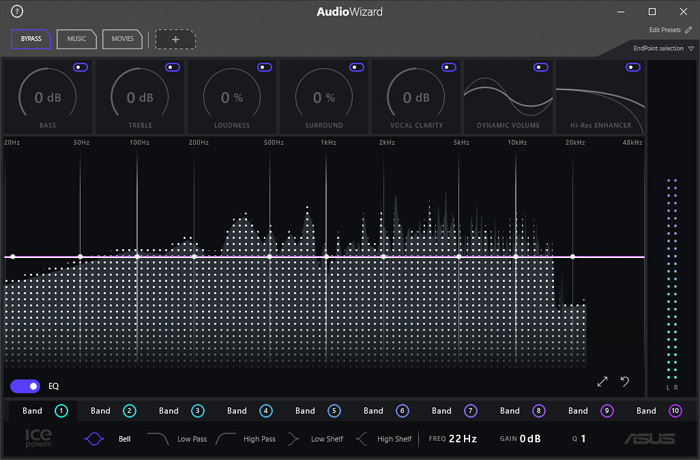Click the Band 6 number circle

pos(402,410)
